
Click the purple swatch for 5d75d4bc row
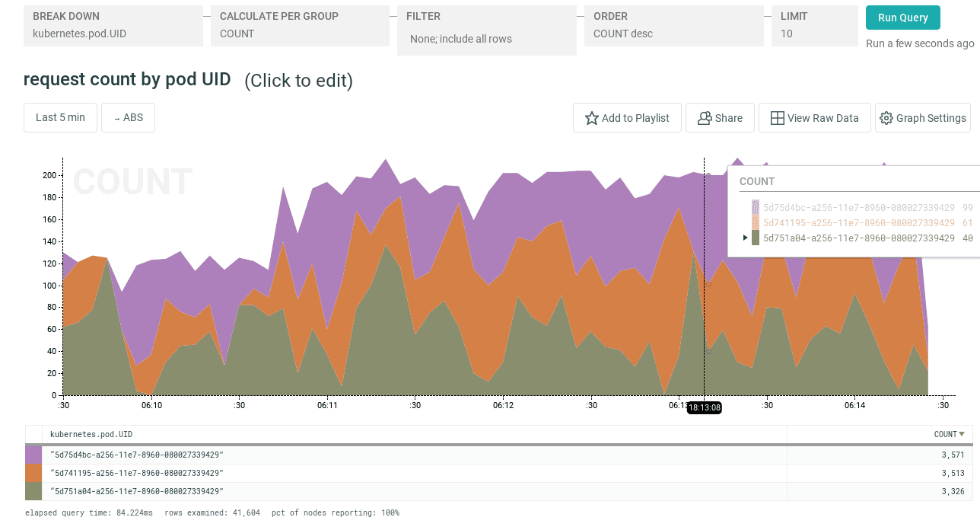33,455
